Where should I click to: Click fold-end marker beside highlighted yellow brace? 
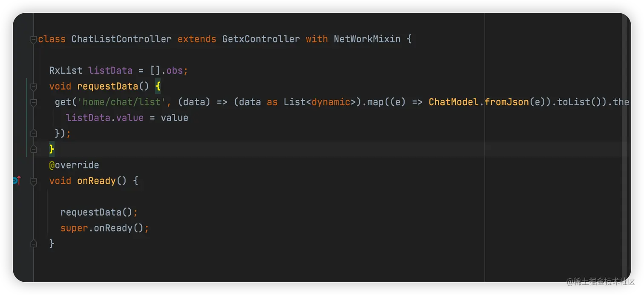point(33,150)
